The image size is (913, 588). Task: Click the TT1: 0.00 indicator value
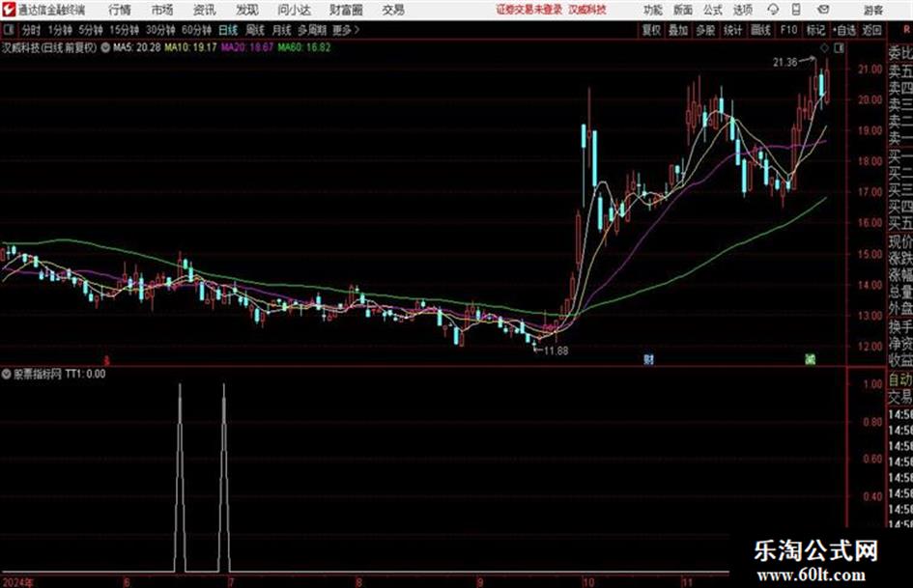[x=86, y=374]
